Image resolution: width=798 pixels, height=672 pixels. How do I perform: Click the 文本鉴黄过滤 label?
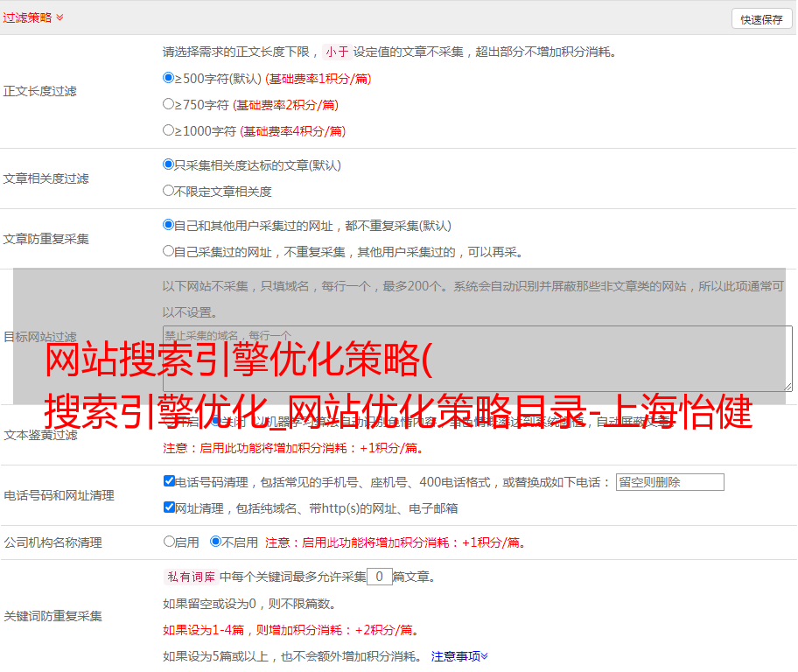click(40, 435)
